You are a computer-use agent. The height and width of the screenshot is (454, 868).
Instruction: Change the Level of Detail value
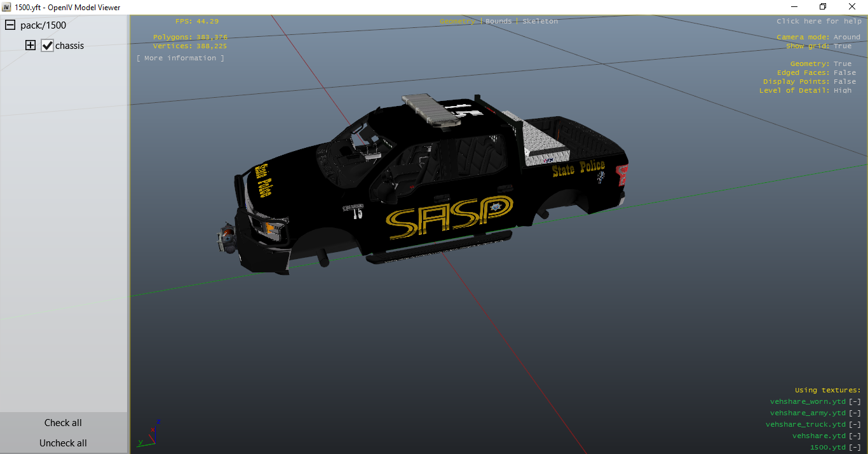(842, 90)
